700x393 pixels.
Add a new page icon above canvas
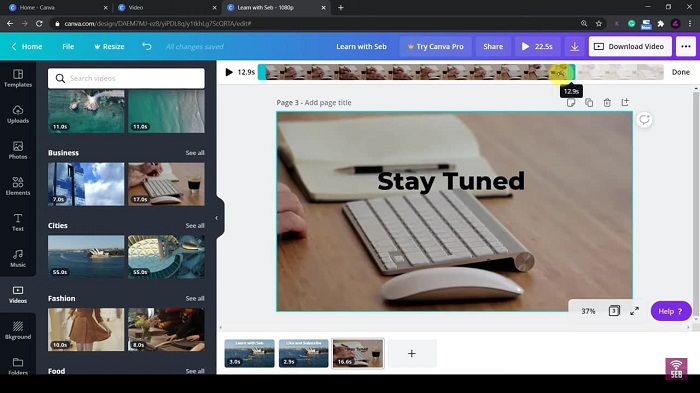[x=625, y=102]
